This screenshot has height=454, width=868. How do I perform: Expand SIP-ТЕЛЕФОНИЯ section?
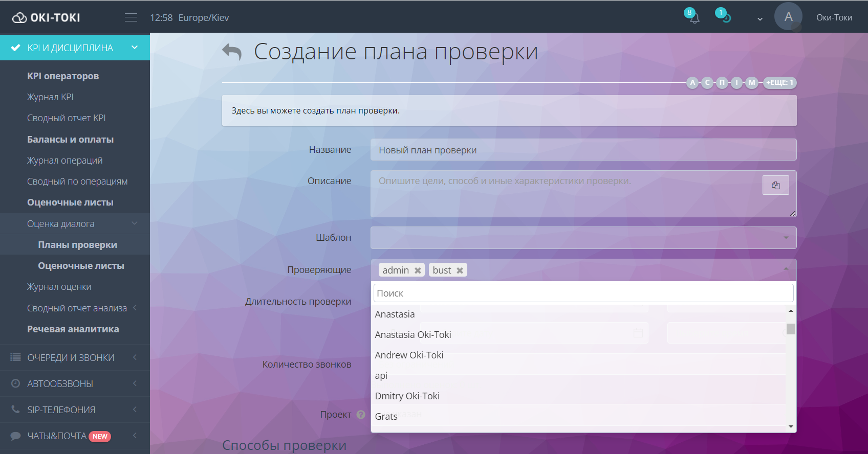point(75,410)
